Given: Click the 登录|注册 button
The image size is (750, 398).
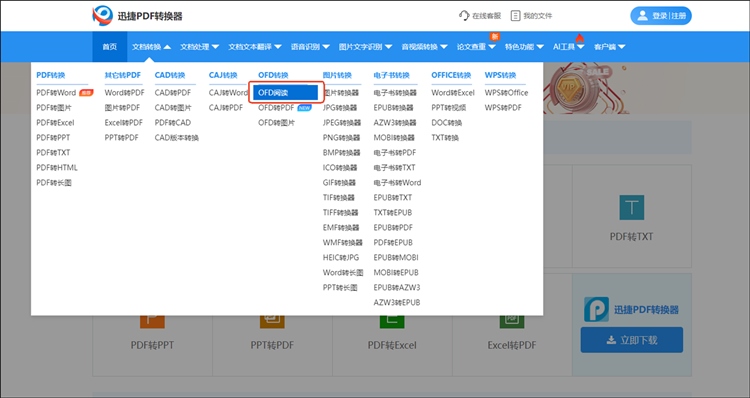Looking at the screenshot, I should (661, 16).
